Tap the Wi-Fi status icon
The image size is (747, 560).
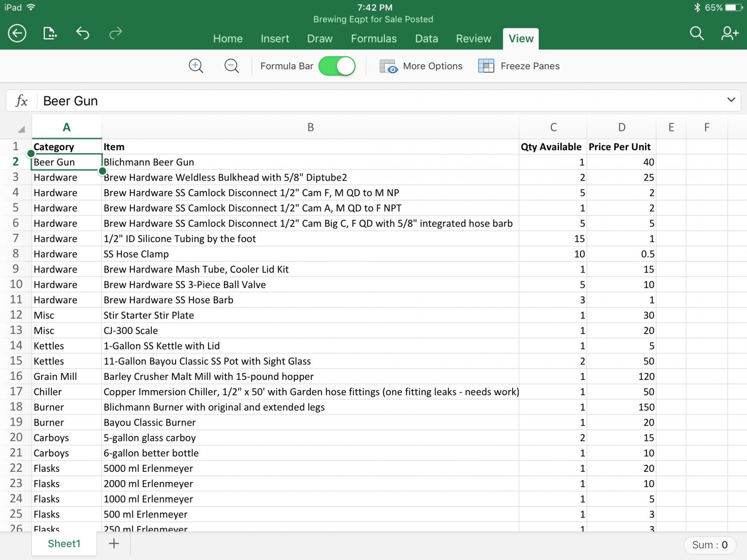pyautogui.click(x=31, y=7)
